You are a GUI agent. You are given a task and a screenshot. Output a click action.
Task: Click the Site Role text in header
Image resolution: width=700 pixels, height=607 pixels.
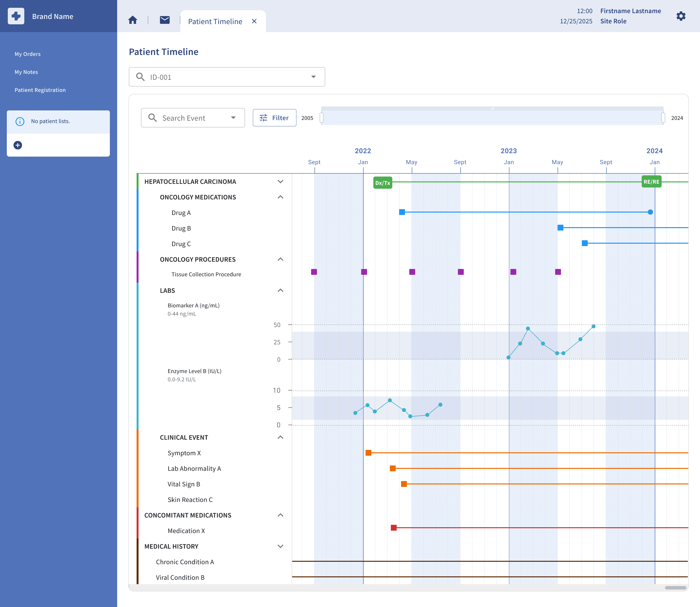613,21
